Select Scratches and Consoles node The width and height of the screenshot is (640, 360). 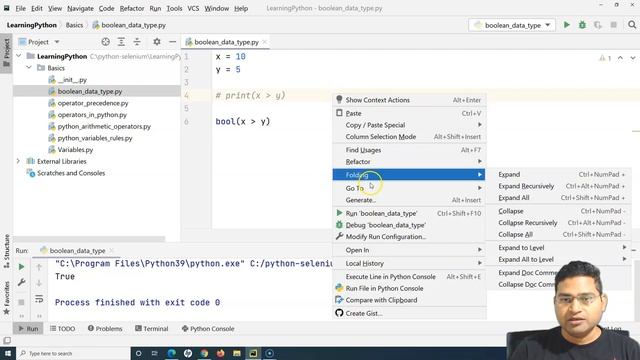pos(66,173)
